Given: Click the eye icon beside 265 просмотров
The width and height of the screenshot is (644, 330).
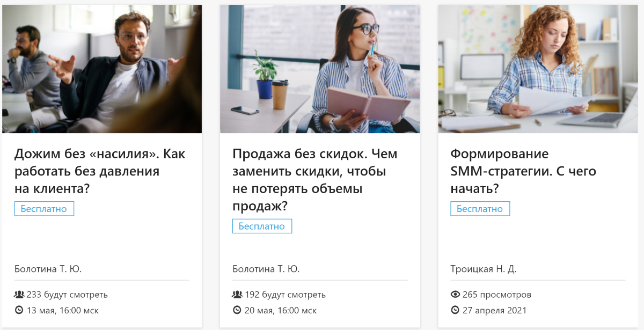Looking at the screenshot, I should click(x=456, y=294).
